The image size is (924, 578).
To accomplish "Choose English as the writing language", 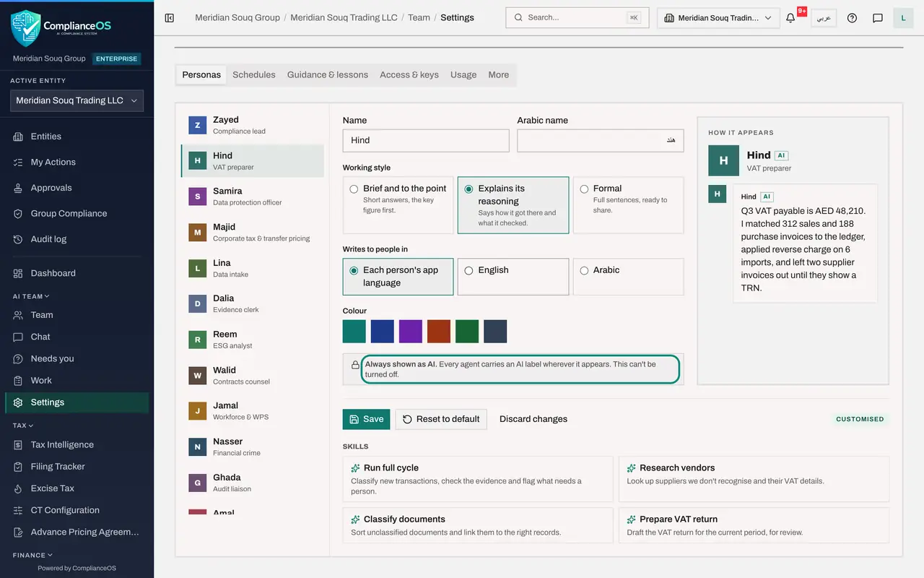I will click(513, 277).
